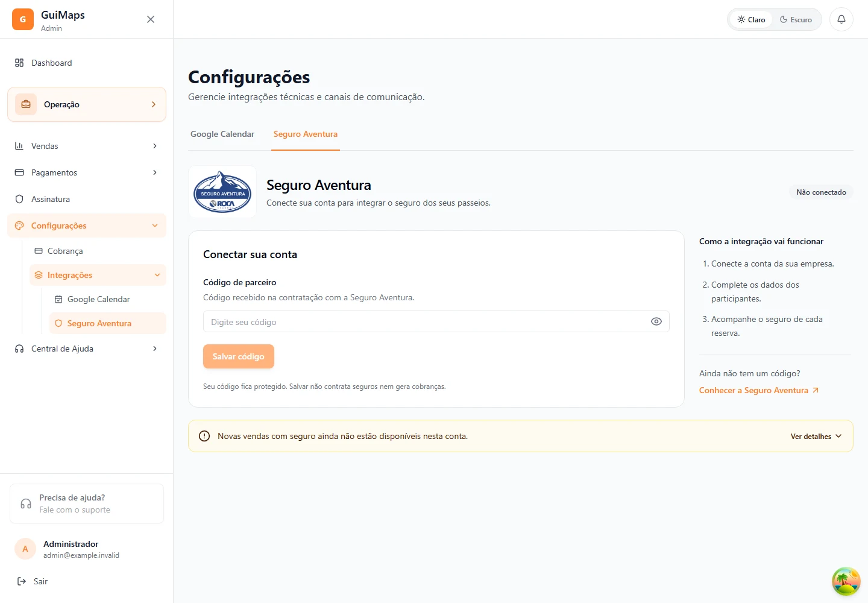Switch to Claro light theme

click(751, 19)
